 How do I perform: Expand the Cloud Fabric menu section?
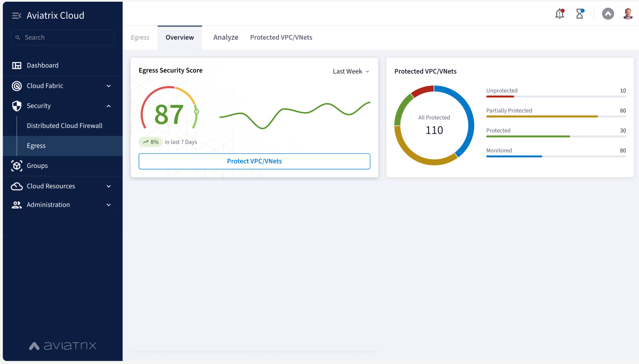[x=109, y=86]
